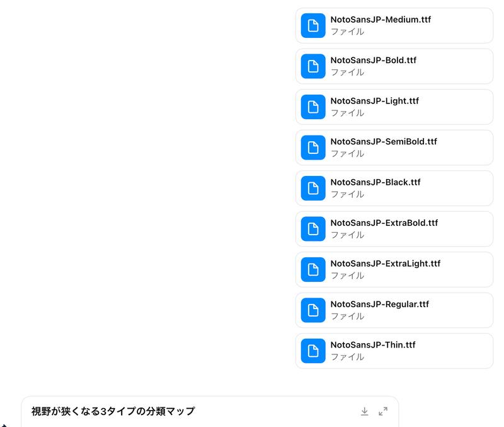Click the 視野が狭くなる3タイプの分類マップ title
Image resolution: width=504 pixels, height=427 pixels.
pyautogui.click(x=113, y=411)
